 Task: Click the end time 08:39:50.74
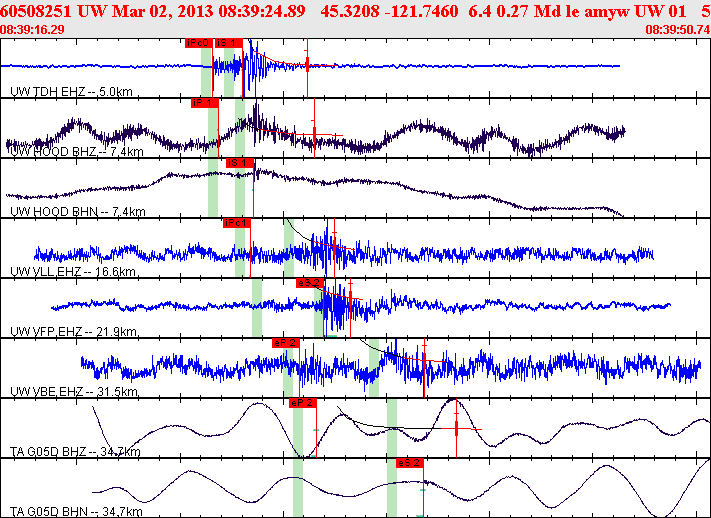(x=677, y=29)
